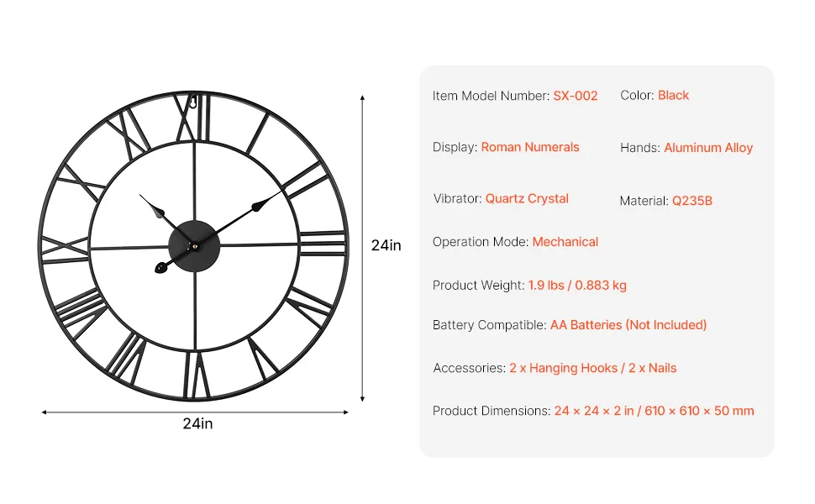Click the Quartz Crystal vibrator value
Image resolution: width=815 pixels, height=504 pixels.
[x=527, y=199]
